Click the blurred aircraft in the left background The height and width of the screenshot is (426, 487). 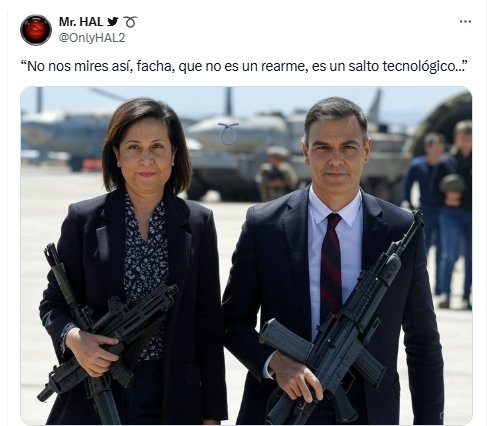click(x=67, y=137)
